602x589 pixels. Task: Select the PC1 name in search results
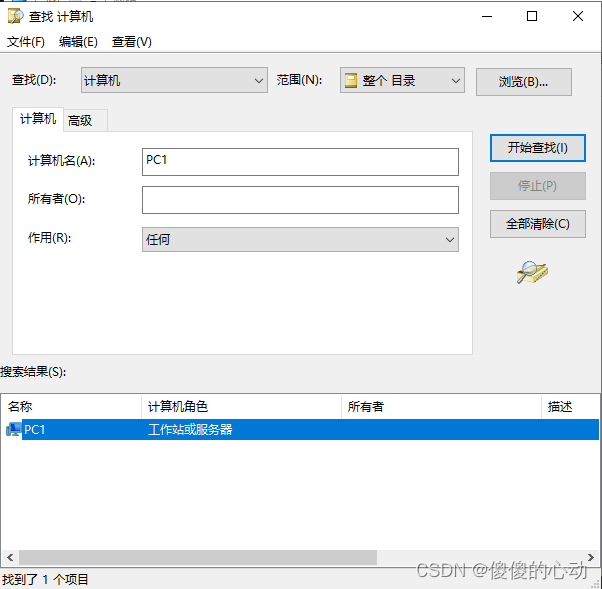(x=35, y=429)
